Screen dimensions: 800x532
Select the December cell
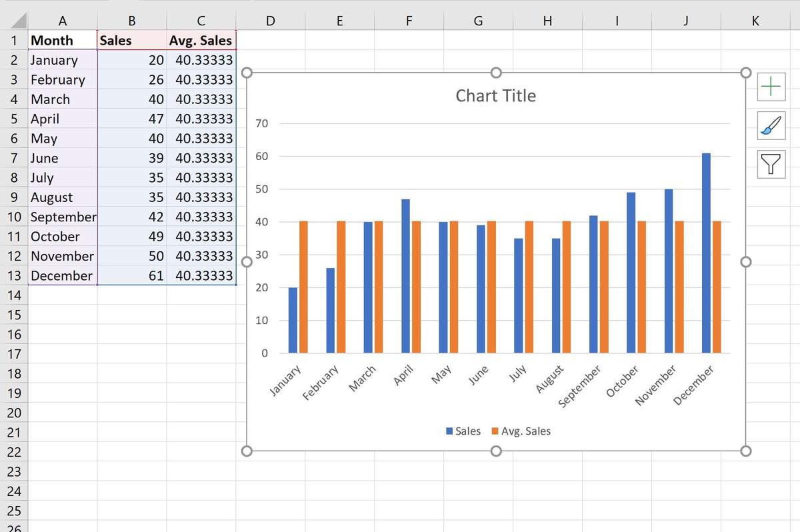[63, 275]
